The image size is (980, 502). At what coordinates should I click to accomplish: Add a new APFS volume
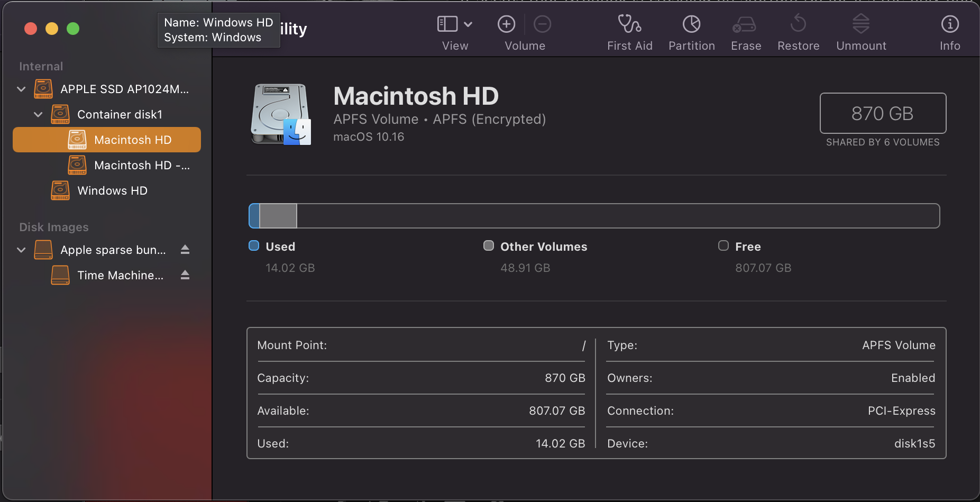click(506, 24)
